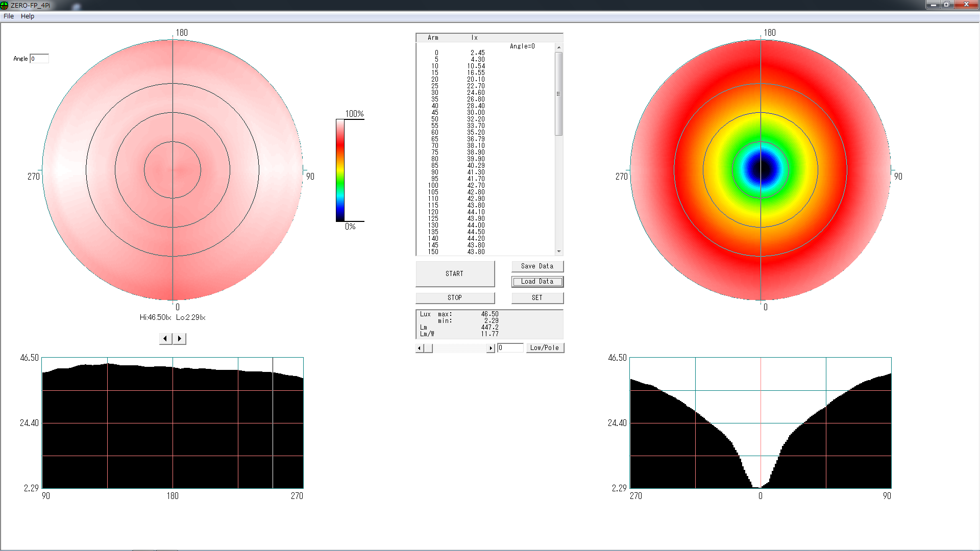Image resolution: width=980 pixels, height=551 pixels.
Task: Click the left arrow below polar plot
Action: tap(165, 339)
